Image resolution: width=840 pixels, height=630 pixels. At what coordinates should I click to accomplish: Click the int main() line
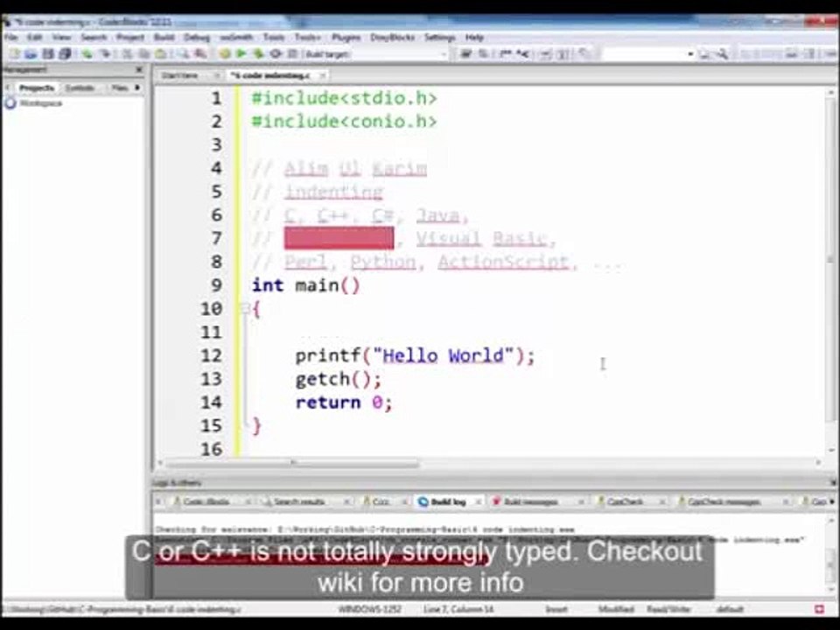[306, 285]
